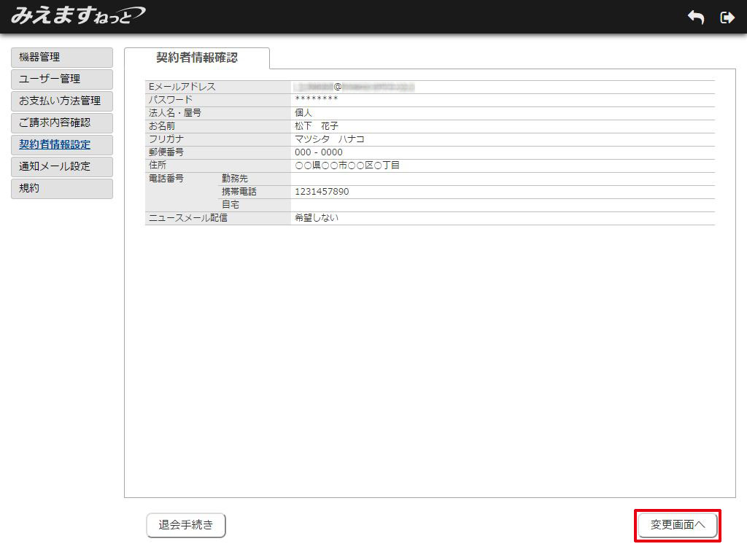Viewport: 747px width, 560px height.
Task: Click the ニュースメール配信 value 希望しない
Action: pyautogui.click(x=317, y=218)
